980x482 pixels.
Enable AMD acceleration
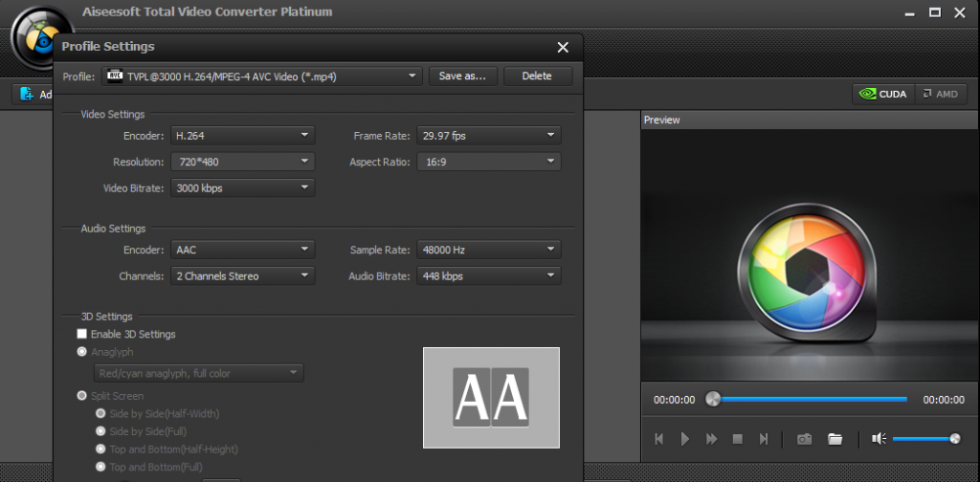point(941,95)
